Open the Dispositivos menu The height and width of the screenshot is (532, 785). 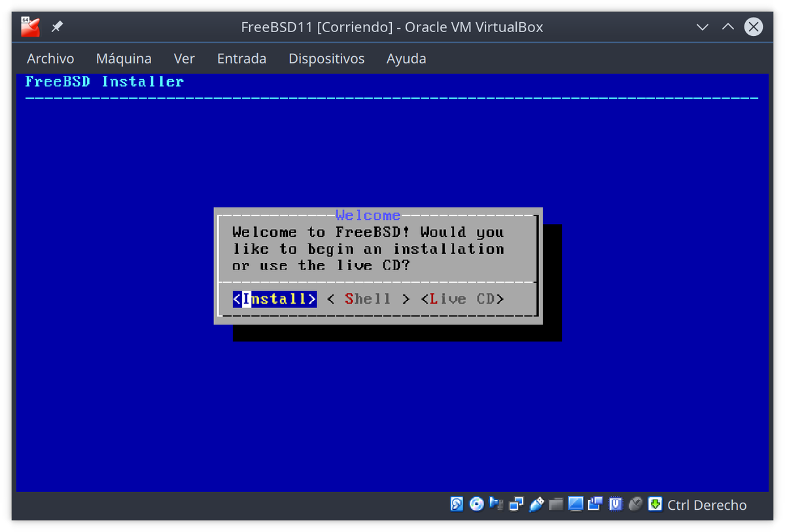[326, 58]
